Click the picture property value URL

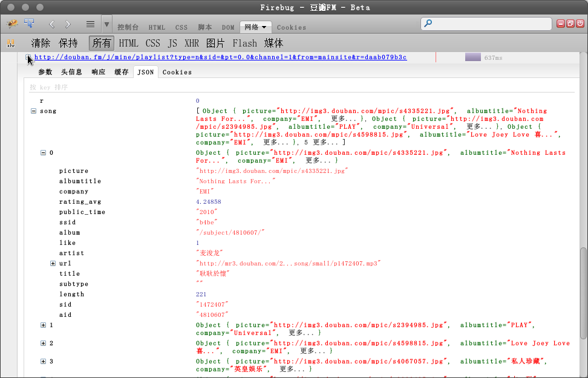coord(272,171)
